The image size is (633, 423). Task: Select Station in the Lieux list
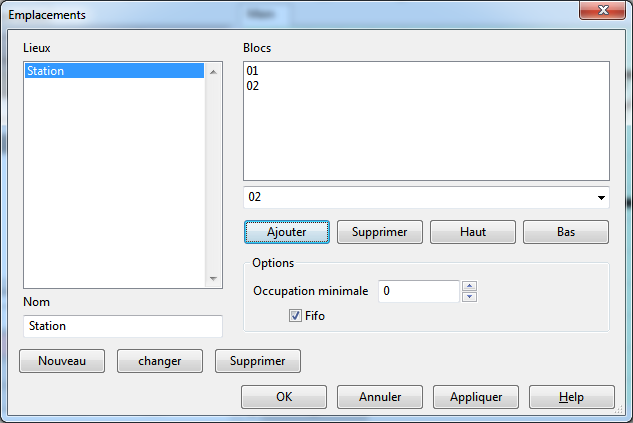(46, 71)
